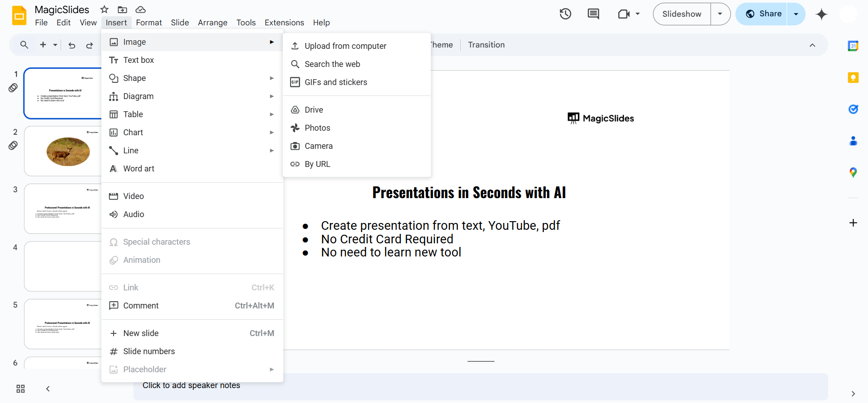Switch to grid view icon
The image size is (868, 403).
pyautogui.click(x=21, y=389)
